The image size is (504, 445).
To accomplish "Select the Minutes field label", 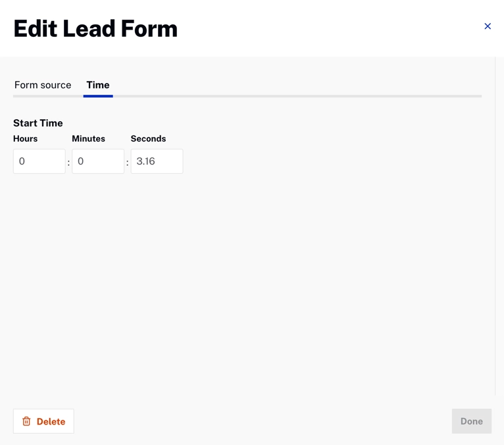I will (88, 139).
